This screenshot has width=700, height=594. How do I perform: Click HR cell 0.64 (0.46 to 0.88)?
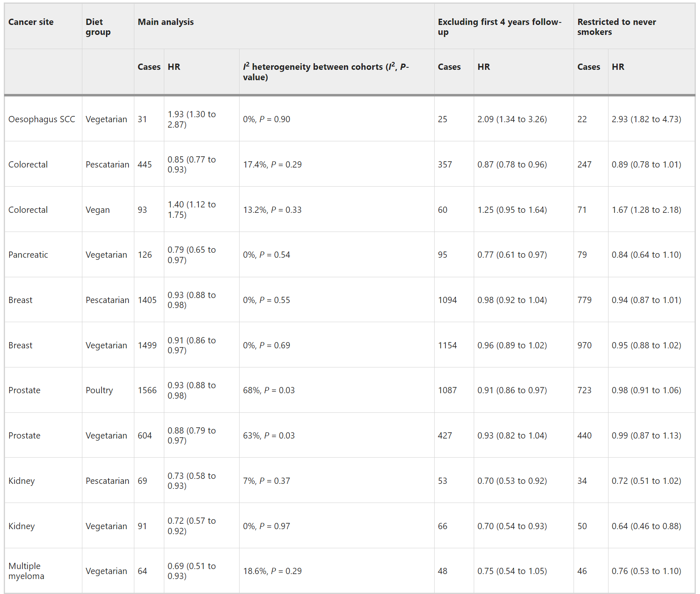click(646, 526)
